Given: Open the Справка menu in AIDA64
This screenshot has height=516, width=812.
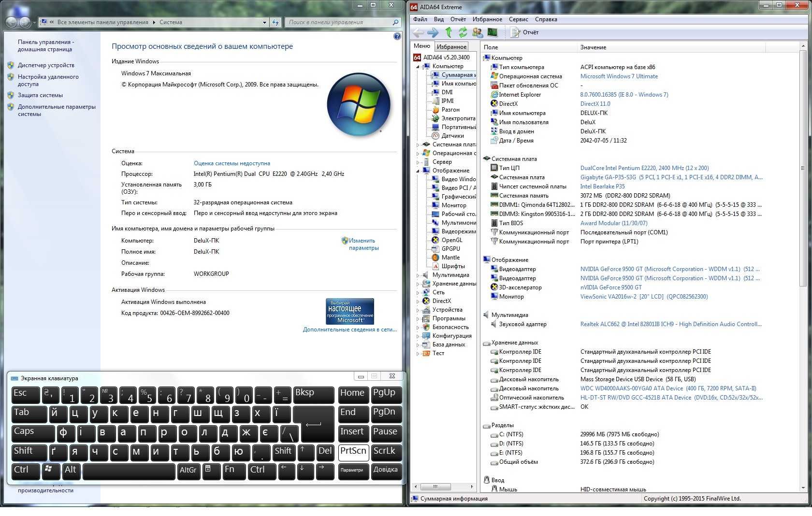Looking at the screenshot, I should pyautogui.click(x=546, y=19).
